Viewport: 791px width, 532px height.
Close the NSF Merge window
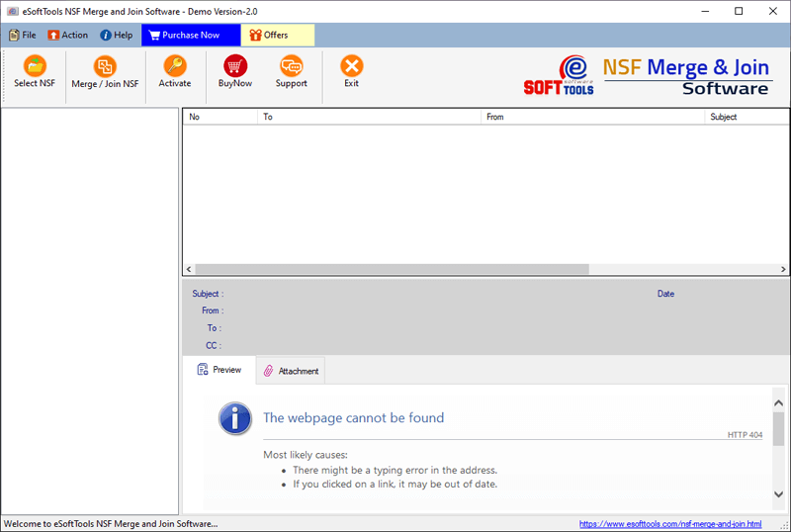[x=773, y=11]
